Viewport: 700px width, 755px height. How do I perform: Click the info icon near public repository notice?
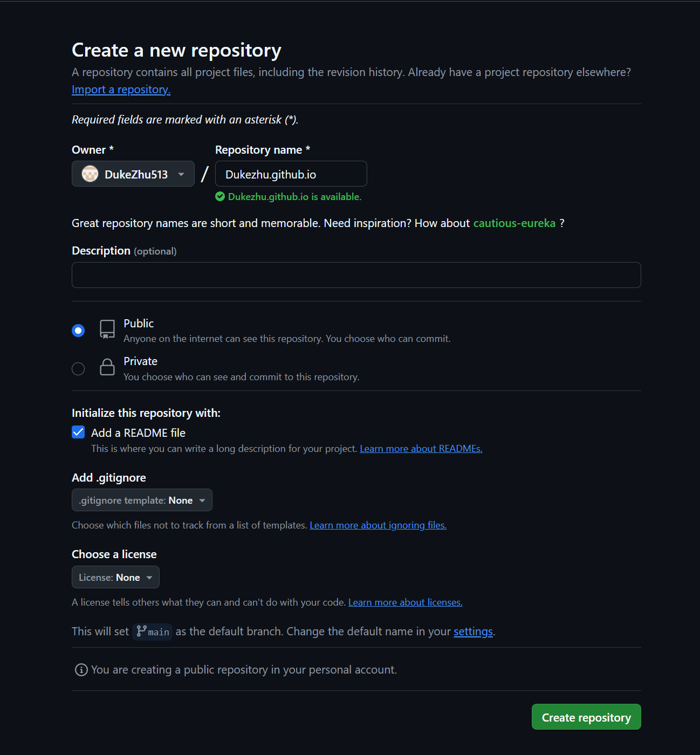tap(81, 670)
